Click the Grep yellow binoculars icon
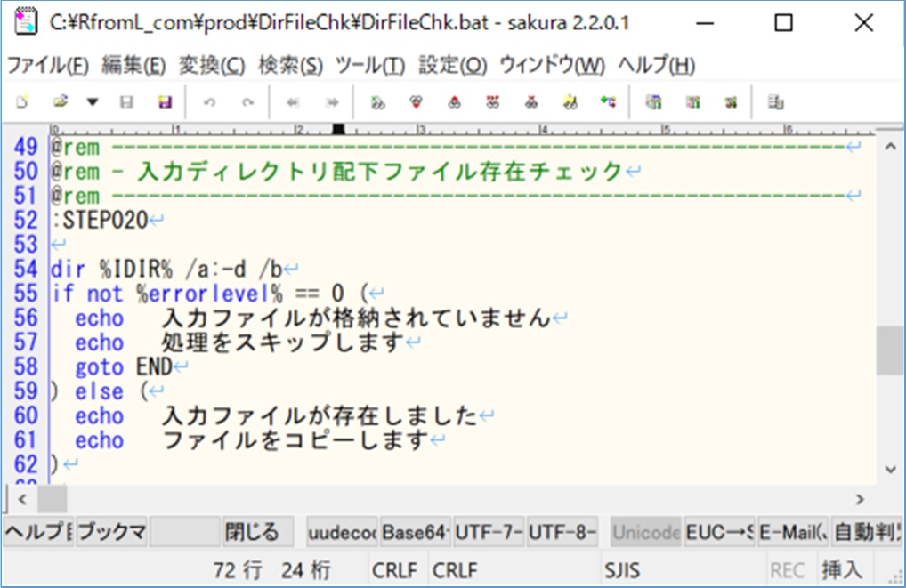 pyautogui.click(x=570, y=103)
